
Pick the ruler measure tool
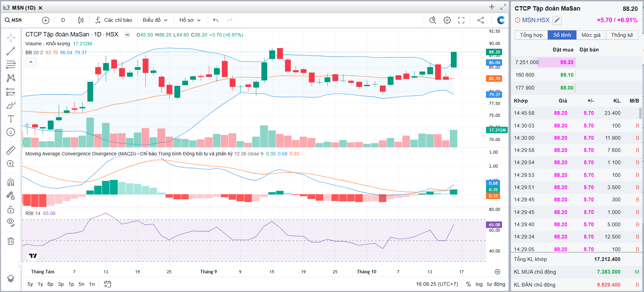tap(11, 150)
